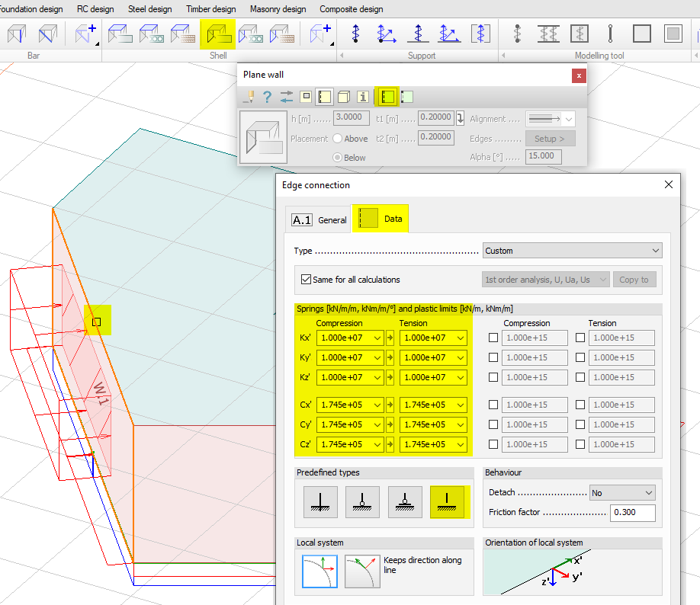Click the Friction factor input field
The height and width of the screenshot is (605, 700).
[x=631, y=513]
